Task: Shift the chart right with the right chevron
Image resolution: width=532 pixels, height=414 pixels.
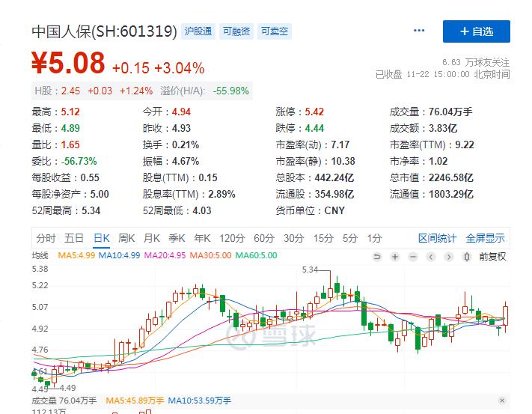Action: point(449,257)
